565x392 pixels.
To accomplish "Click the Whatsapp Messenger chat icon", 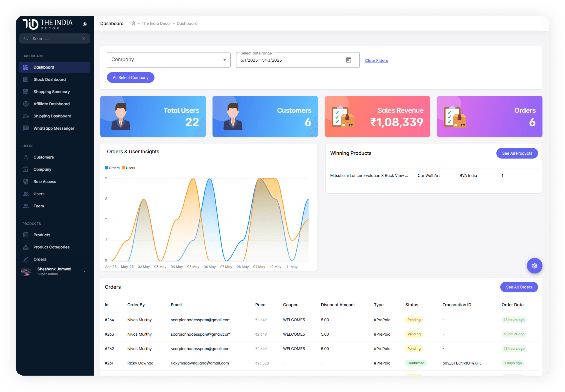I will 26,128.
